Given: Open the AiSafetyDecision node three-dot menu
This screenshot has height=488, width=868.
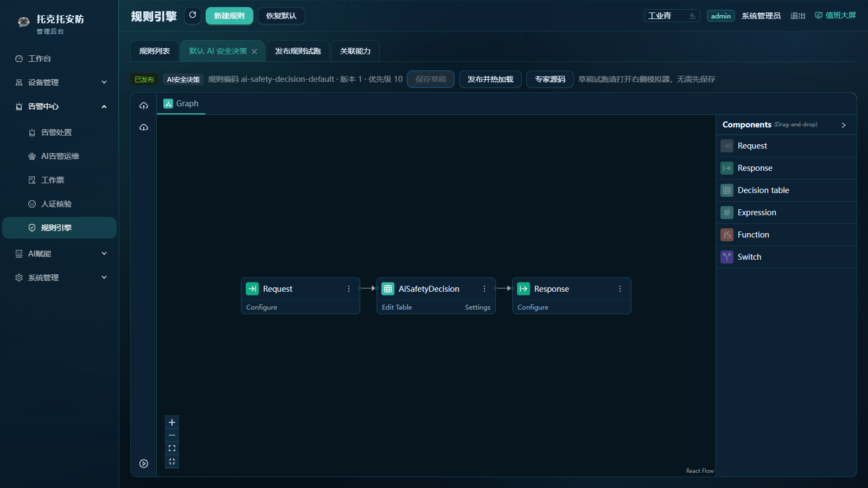Looking at the screenshot, I should 484,289.
